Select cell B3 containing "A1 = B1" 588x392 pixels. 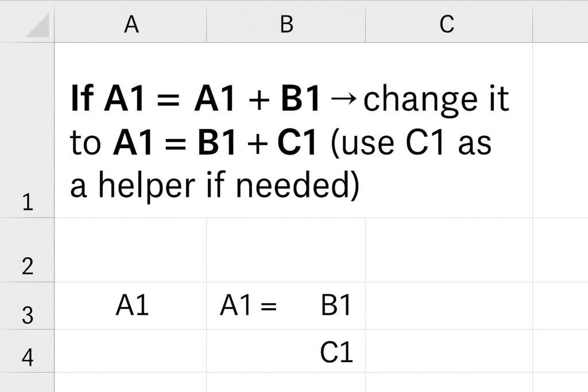tap(285, 306)
